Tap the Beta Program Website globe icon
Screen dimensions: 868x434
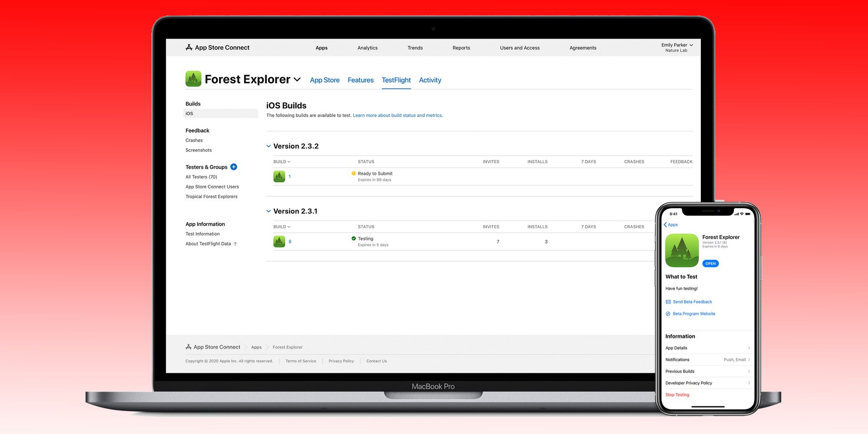668,313
